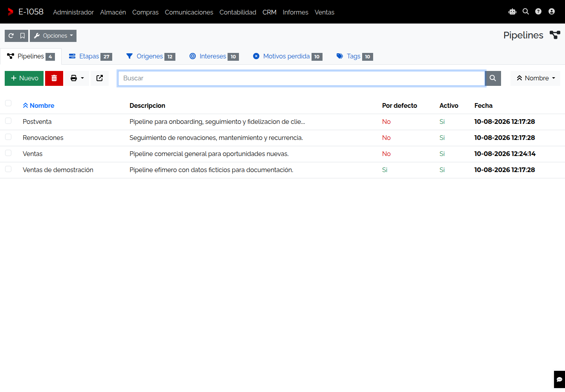Select all rows with the header checkbox
Image resolution: width=565 pixels, height=392 pixels.
[x=8, y=103]
